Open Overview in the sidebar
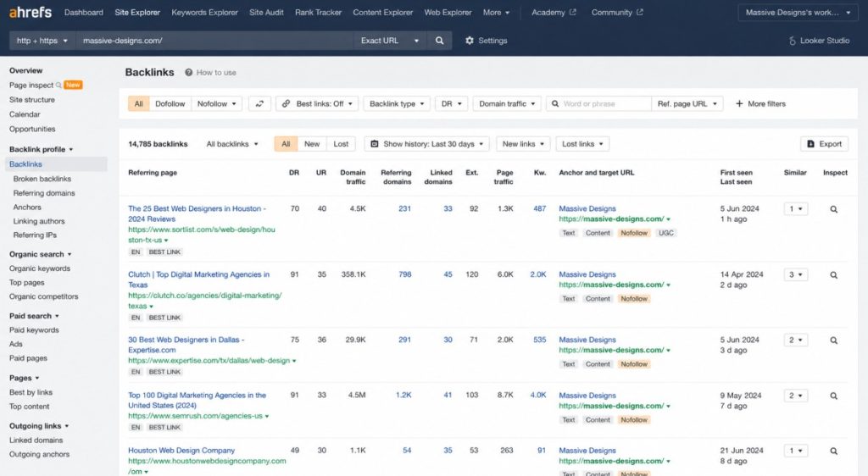Screen dimensions: 868x476 pyautogui.click(x=25, y=70)
